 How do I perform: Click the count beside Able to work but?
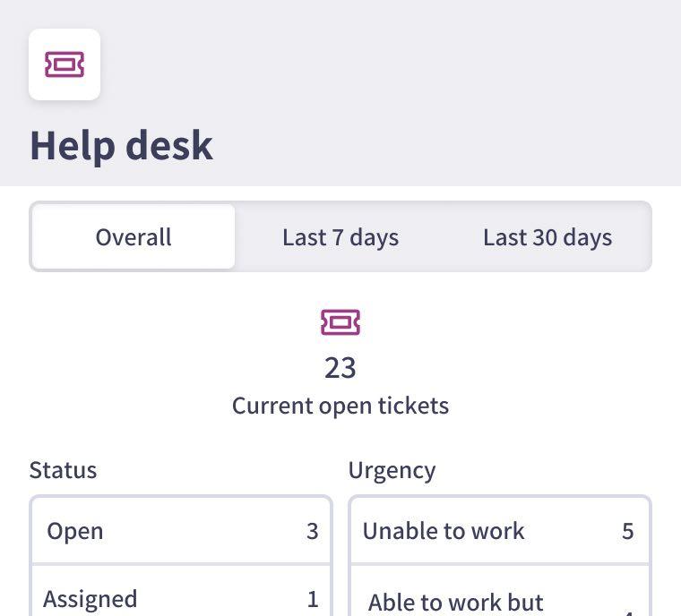click(627, 611)
